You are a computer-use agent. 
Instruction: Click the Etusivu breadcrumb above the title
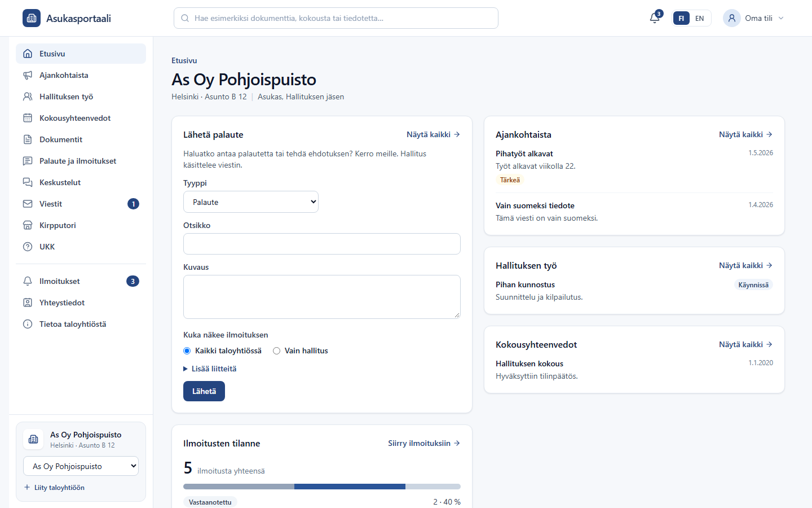tap(184, 60)
